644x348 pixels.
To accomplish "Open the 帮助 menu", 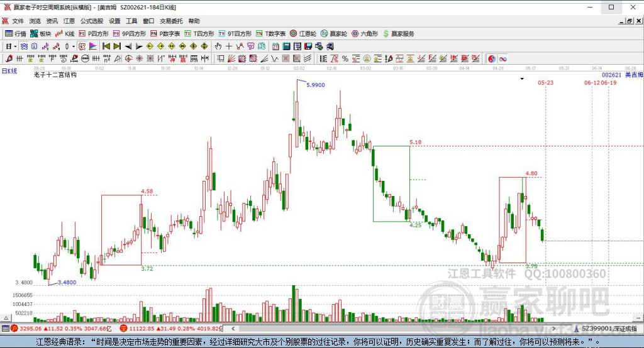I will pos(194,21).
